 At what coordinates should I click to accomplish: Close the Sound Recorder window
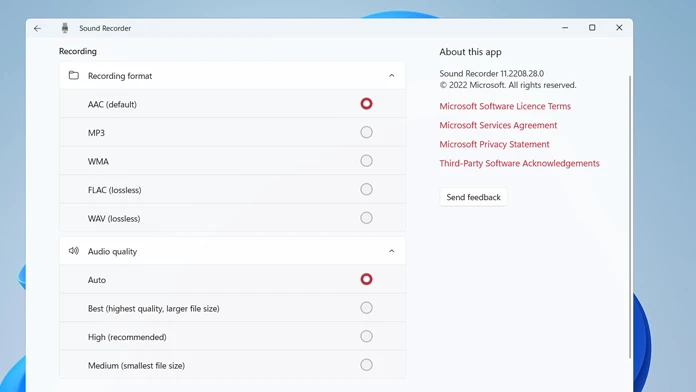(x=619, y=28)
